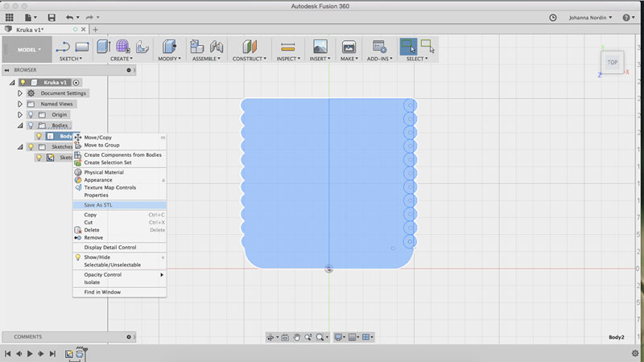Add a new document tab
644x362 pixels.
click(x=95, y=30)
